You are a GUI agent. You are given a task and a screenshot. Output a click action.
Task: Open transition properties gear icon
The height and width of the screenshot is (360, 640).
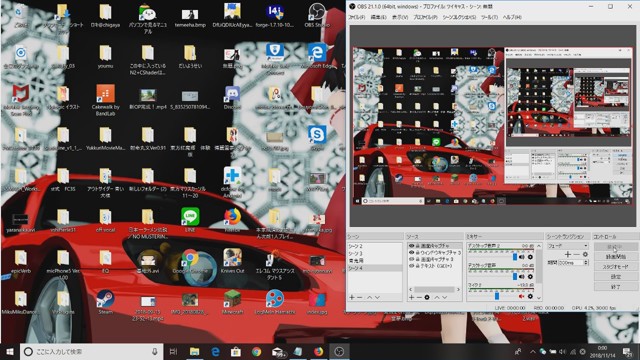[x=585, y=254]
